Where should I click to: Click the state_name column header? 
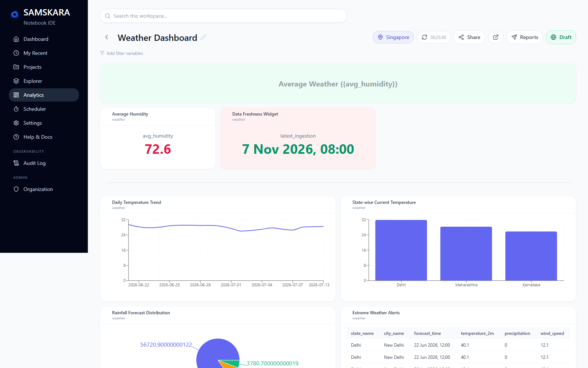(362, 333)
